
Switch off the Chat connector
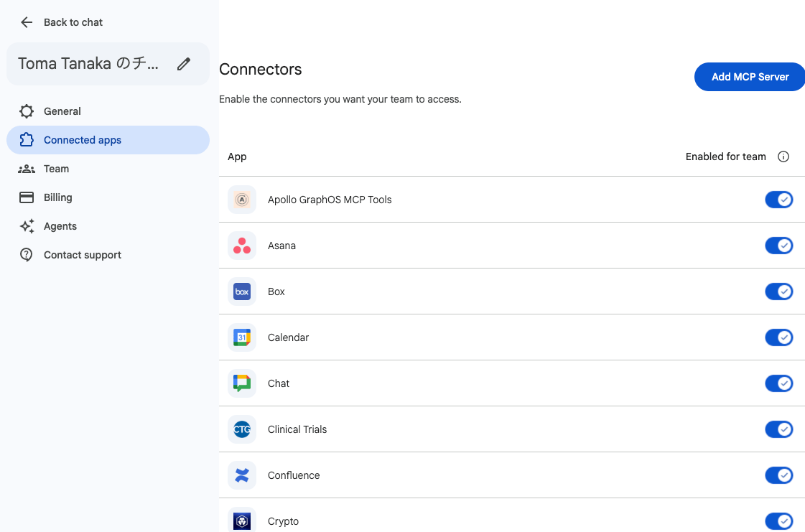tap(779, 383)
